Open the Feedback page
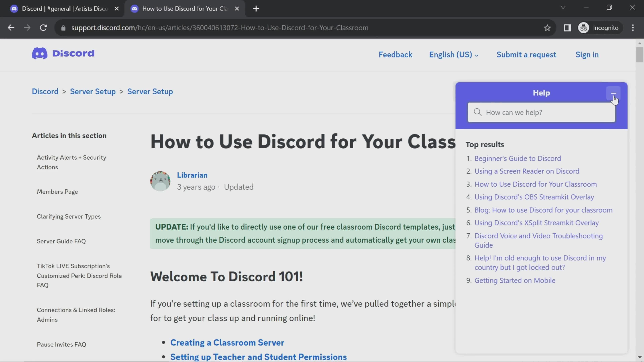 (x=395, y=55)
